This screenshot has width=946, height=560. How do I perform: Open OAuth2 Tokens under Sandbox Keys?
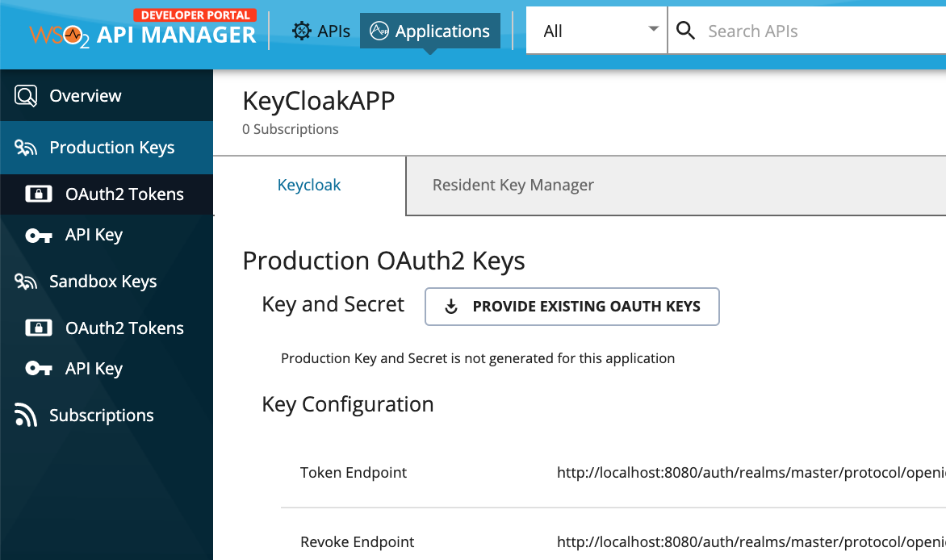pos(107,328)
